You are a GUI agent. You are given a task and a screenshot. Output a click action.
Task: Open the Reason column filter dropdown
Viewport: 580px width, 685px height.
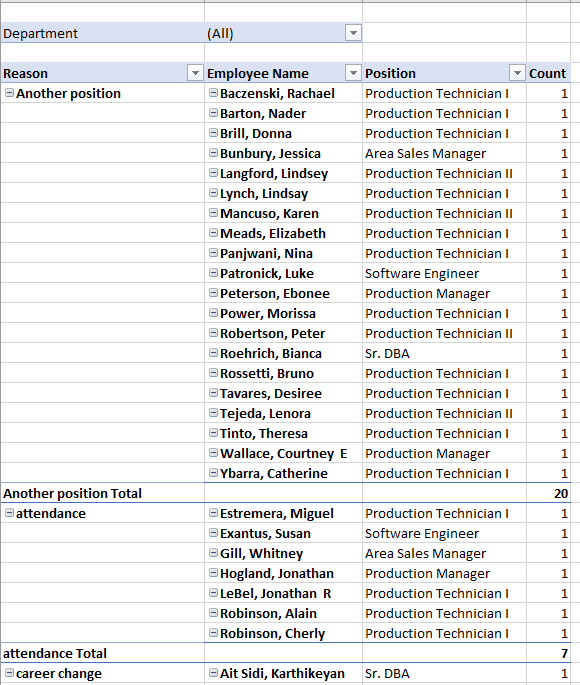coord(195,73)
